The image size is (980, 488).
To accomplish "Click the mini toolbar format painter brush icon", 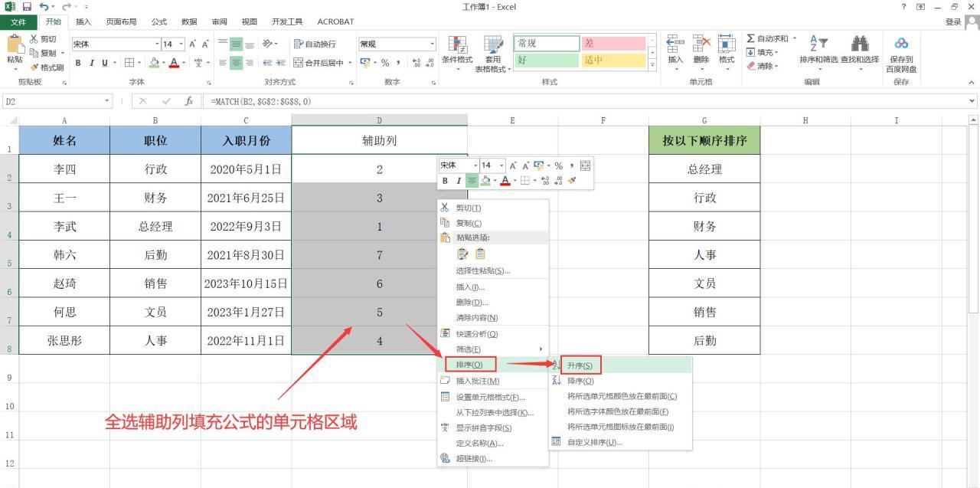I will tap(572, 181).
